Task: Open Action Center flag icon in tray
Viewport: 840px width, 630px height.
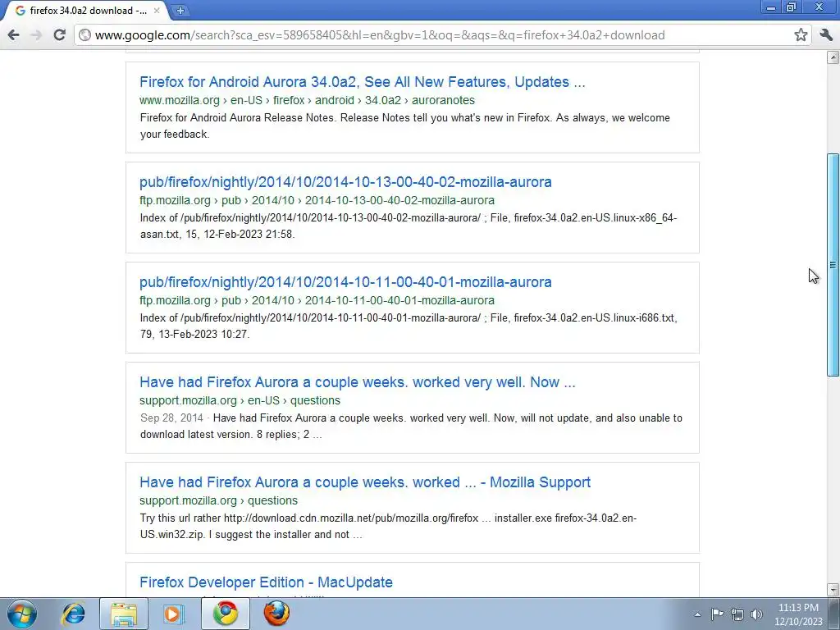Action: point(717,614)
